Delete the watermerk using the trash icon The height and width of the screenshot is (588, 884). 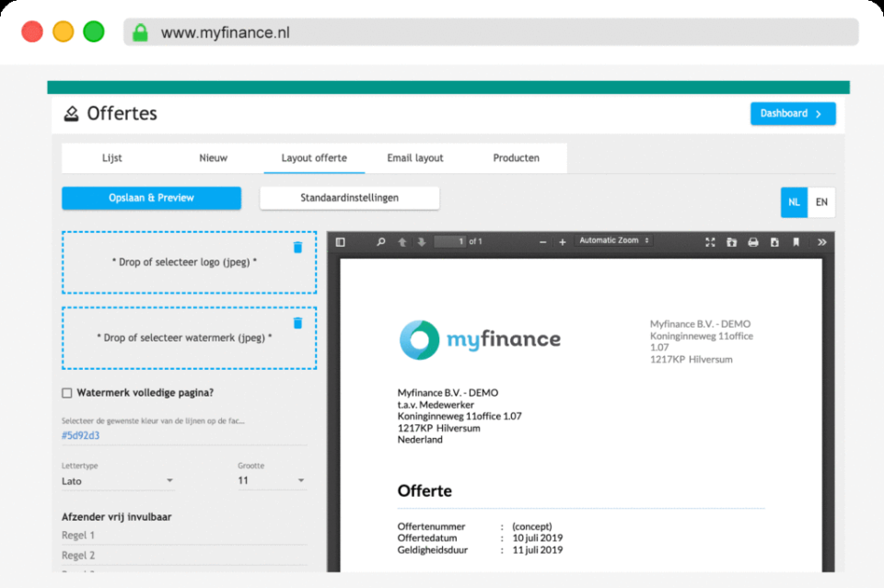(x=297, y=323)
